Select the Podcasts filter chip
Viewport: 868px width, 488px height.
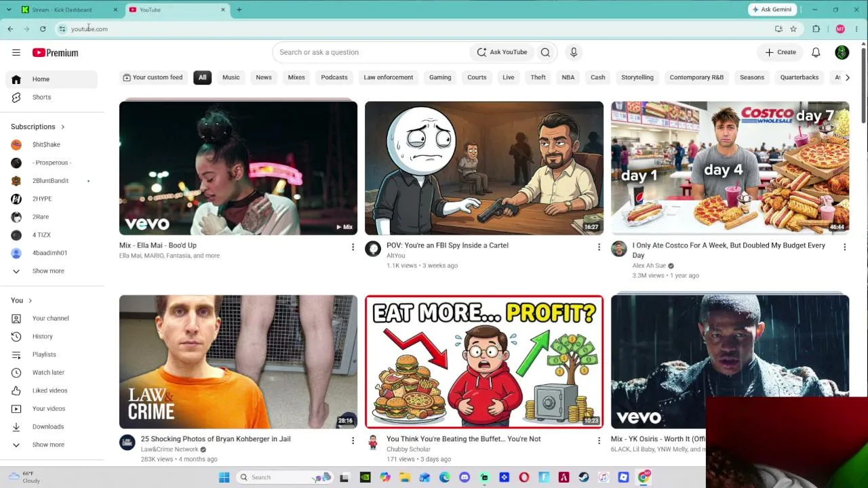pos(334,77)
